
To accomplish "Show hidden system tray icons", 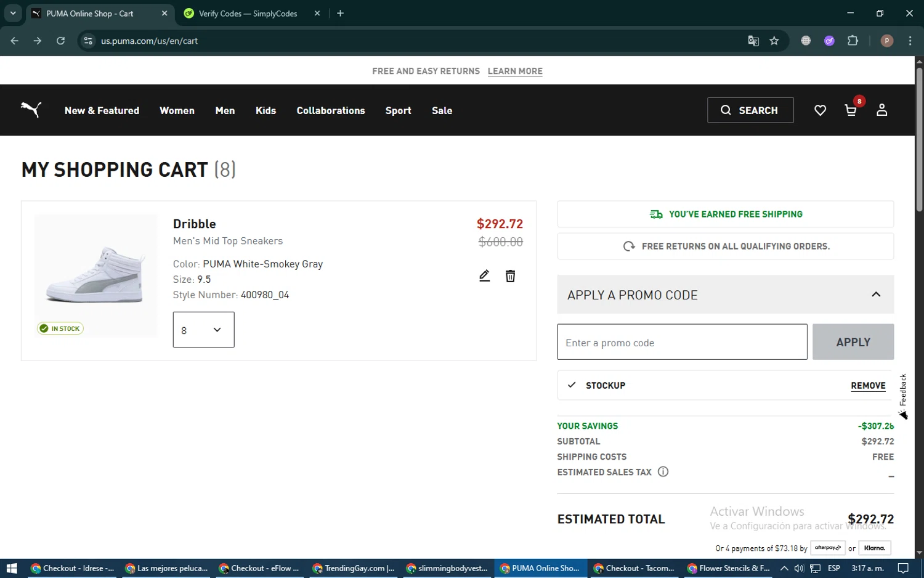I will 784,568.
